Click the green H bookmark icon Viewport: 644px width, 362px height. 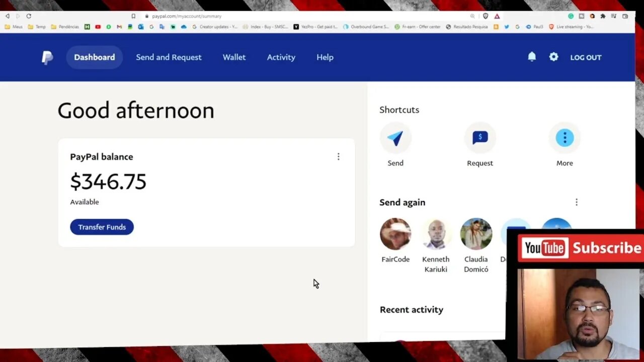87,27
